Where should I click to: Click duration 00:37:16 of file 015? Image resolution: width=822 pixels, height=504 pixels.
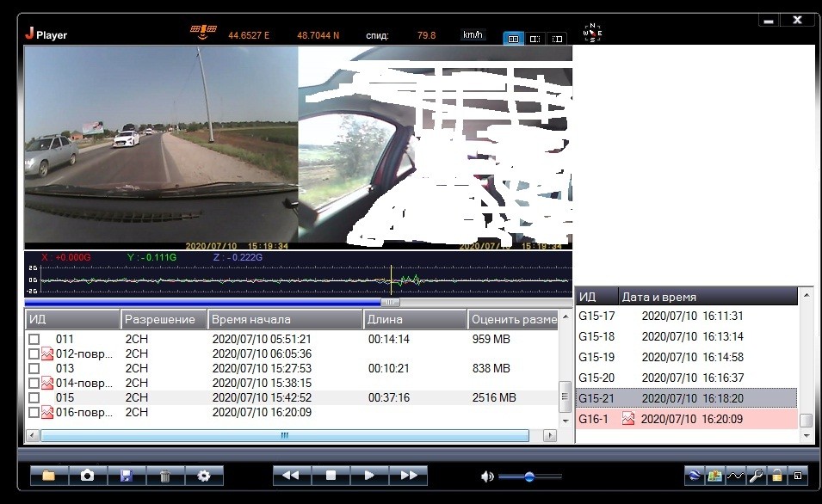click(x=388, y=398)
